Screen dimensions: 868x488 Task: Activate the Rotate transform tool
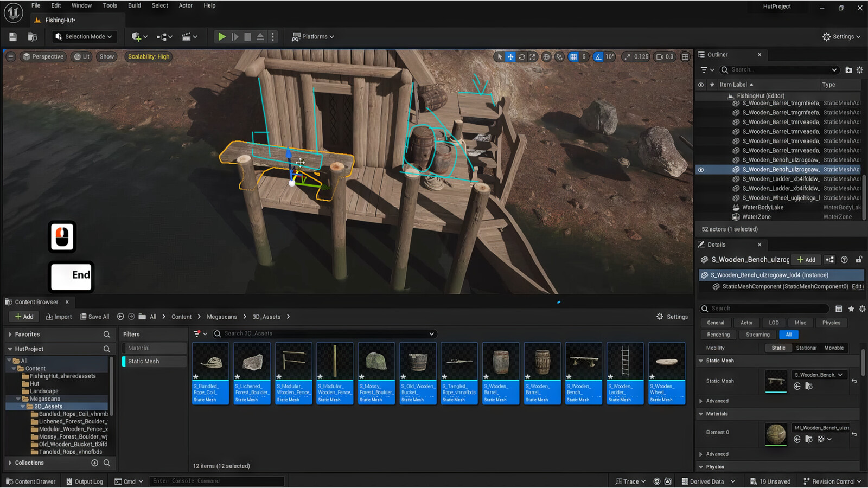[x=522, y=56]
